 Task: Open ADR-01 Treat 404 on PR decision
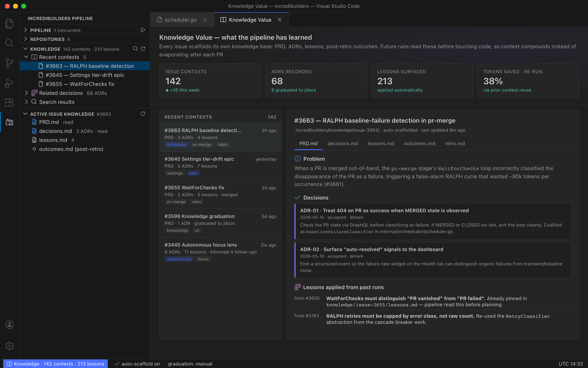(432, 221)
